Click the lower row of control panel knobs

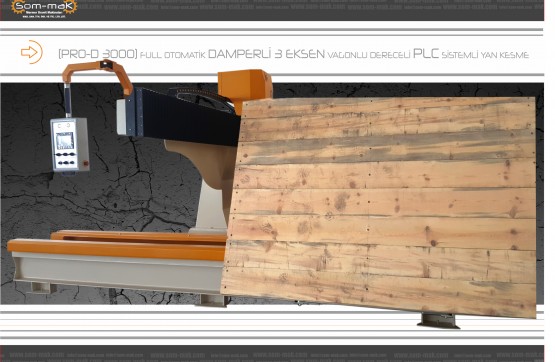67,163
